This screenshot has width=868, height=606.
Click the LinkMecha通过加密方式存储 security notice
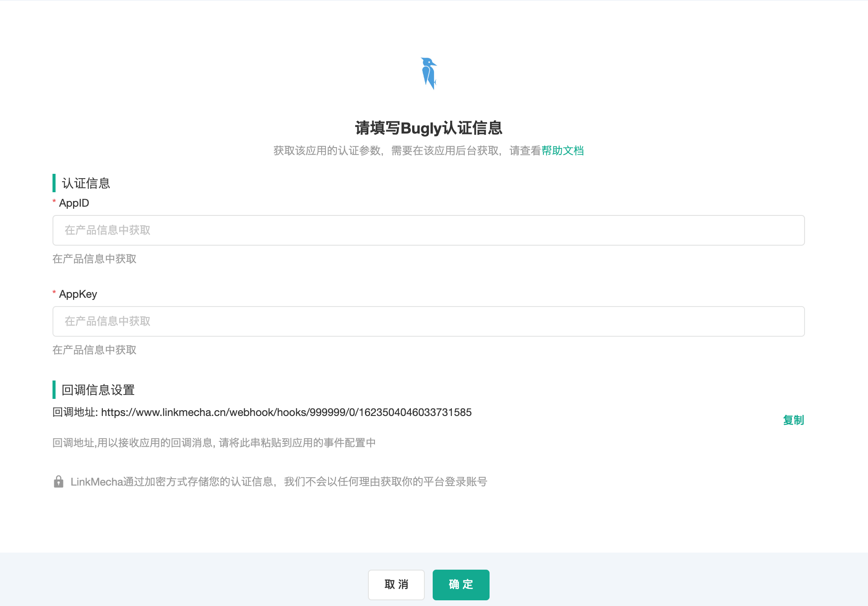pyautogui.click(x=279, y=482)
